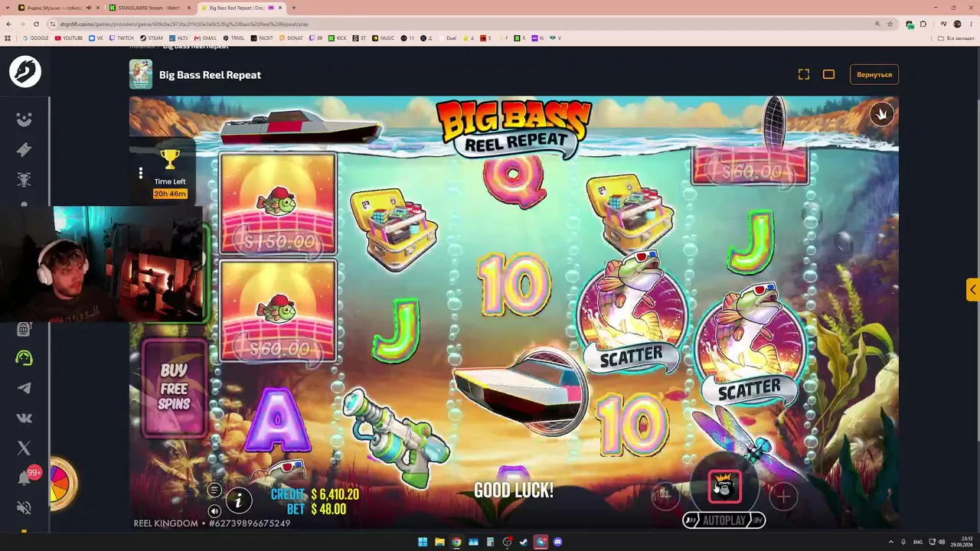Viewport: 980px width, 551px height.
Task: Open the Chrome apps grid button
Action: 8,37
